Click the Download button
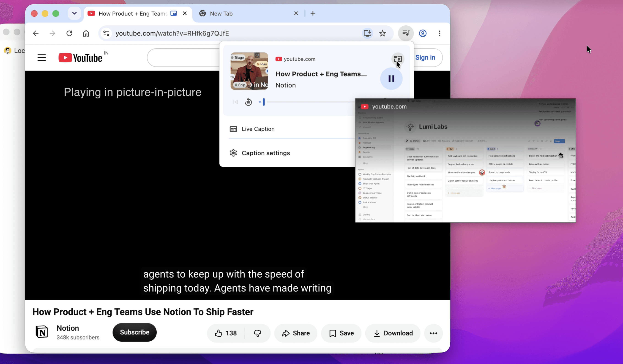The image size is (623, 364). click(393, 333)
